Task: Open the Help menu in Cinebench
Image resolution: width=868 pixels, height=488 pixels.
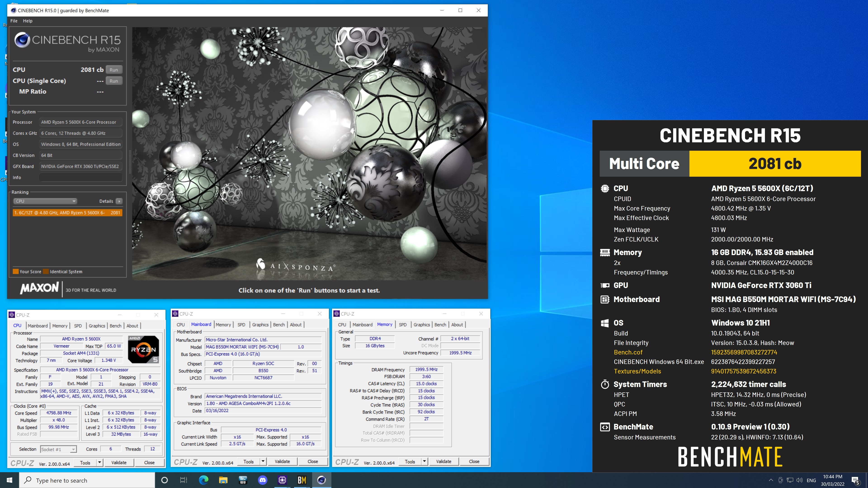Action: [x=28, y=21]
